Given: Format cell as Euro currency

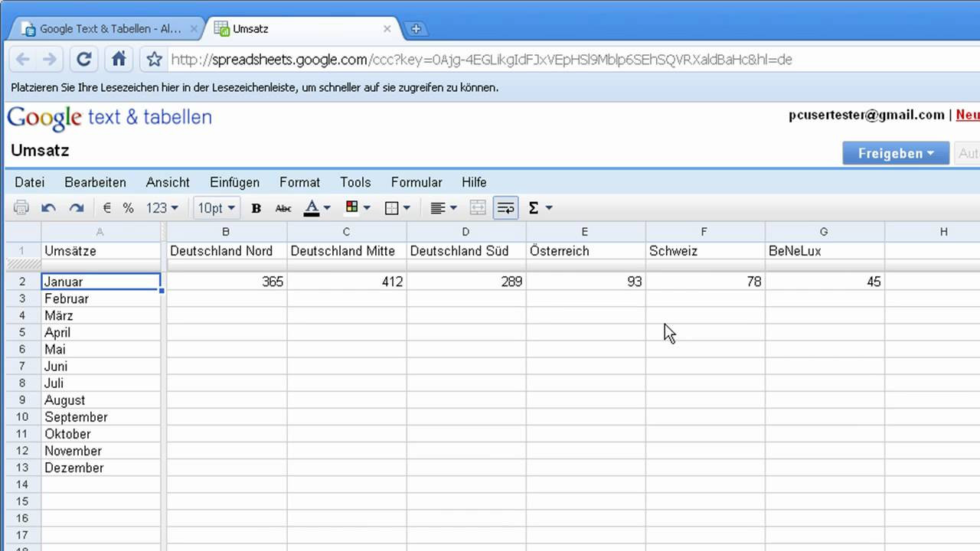Looking at the screenshot, I should tap(107, 207).
